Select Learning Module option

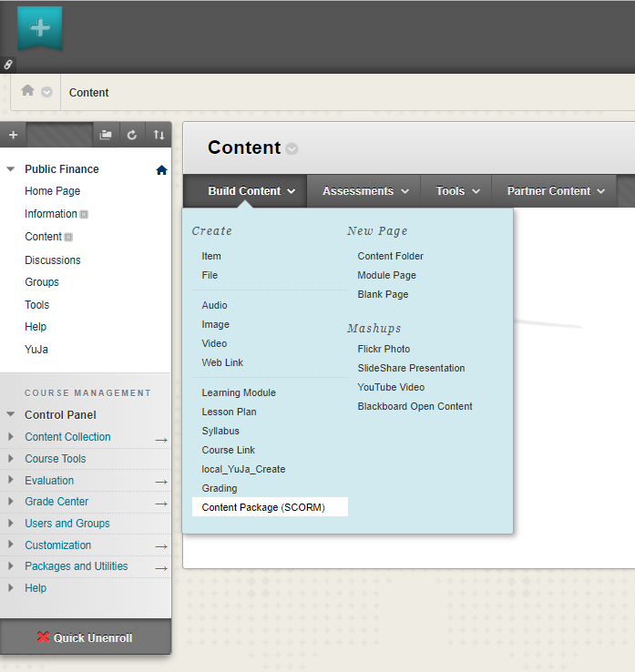pyautogui.click(x=239, y=392)
